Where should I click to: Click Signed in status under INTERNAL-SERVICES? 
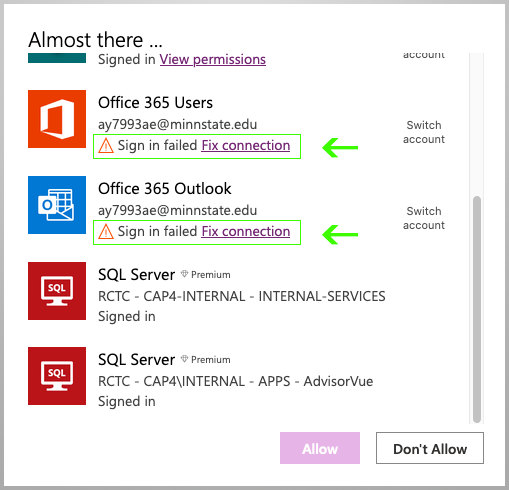coord(127,316)
